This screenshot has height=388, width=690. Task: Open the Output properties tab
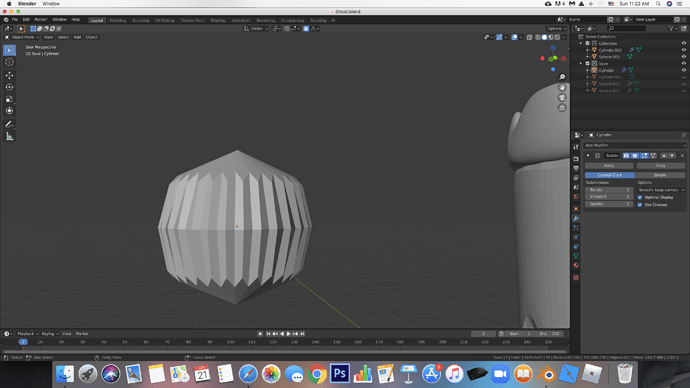click(x=576, y=168)
